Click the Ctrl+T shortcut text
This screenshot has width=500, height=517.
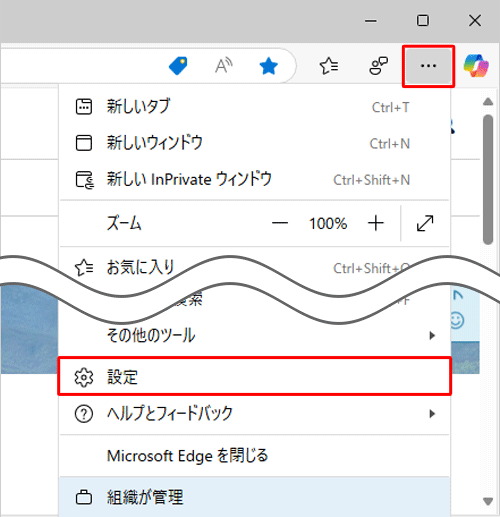click(391, 107)
